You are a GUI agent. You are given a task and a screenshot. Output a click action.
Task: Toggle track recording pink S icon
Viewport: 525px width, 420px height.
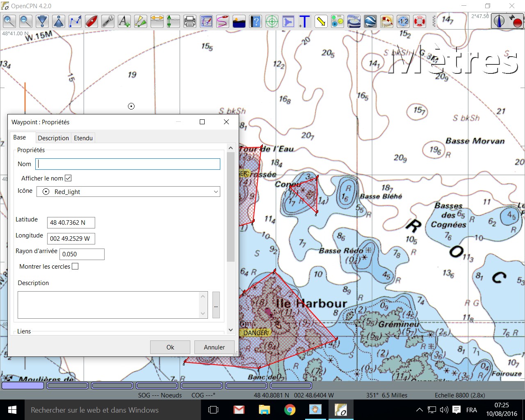point(222,21)
